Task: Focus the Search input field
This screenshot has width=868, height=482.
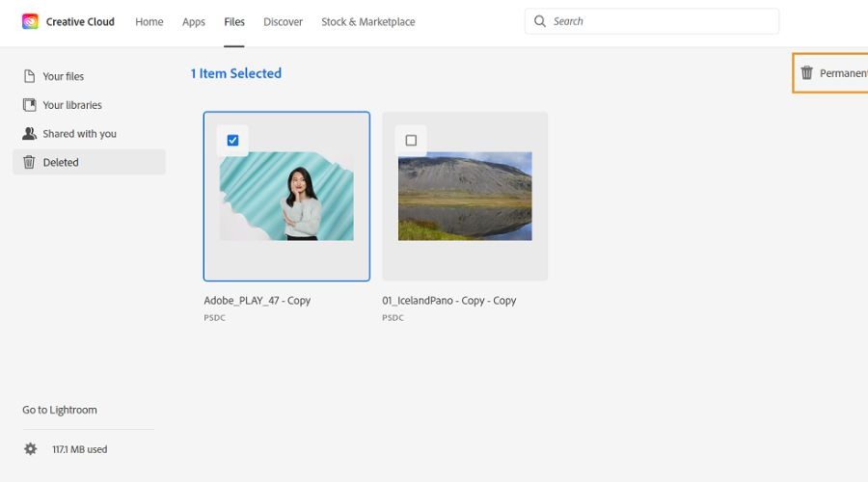Action: coord(652,21)
